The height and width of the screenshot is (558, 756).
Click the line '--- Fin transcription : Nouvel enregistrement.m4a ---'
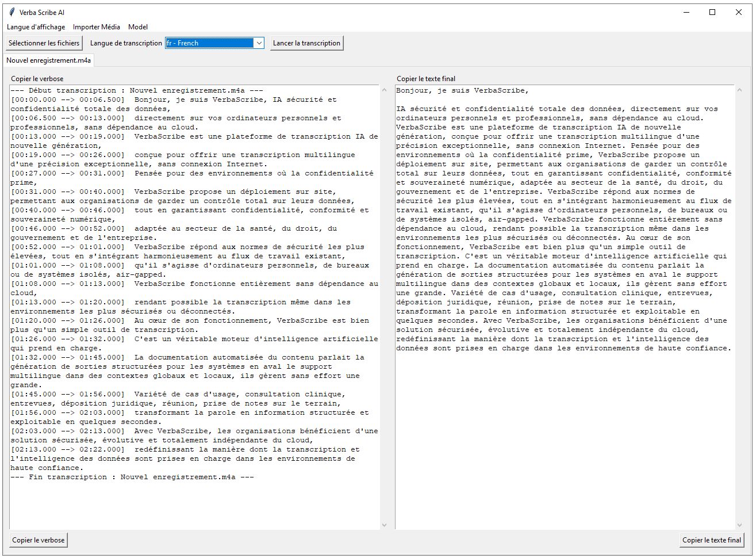132,477
